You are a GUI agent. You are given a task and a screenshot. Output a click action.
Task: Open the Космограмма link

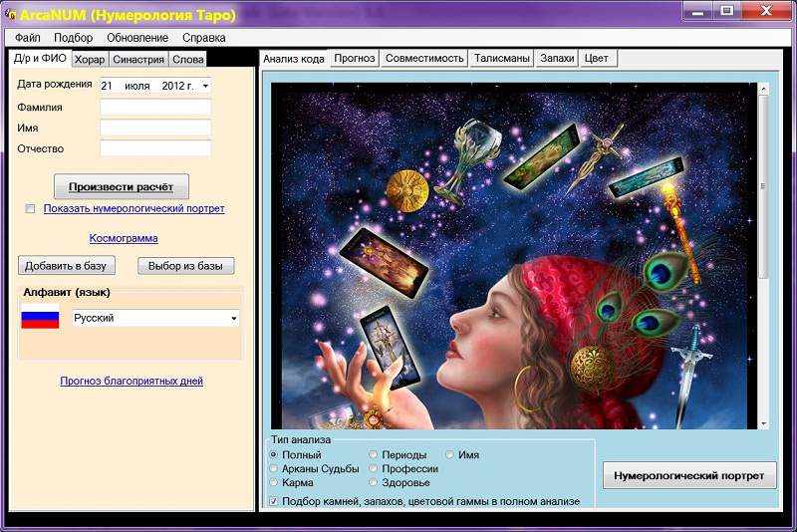(x=124, y=238)
